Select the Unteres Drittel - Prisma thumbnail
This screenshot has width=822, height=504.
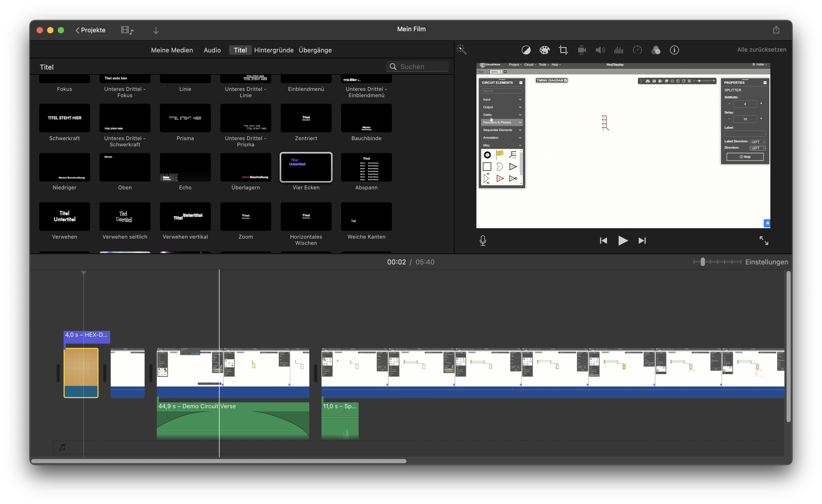[245, 118]
